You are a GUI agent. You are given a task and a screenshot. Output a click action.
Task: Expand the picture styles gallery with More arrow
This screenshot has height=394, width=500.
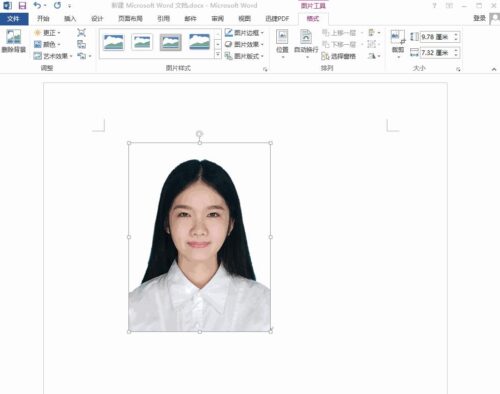[x=218, y=55]
